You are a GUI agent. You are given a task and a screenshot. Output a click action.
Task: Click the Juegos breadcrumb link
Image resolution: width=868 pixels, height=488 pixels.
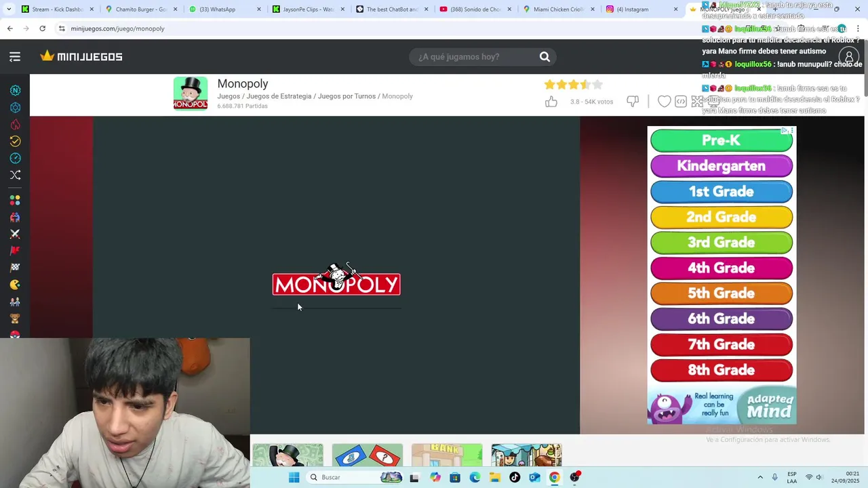(229, 96)
